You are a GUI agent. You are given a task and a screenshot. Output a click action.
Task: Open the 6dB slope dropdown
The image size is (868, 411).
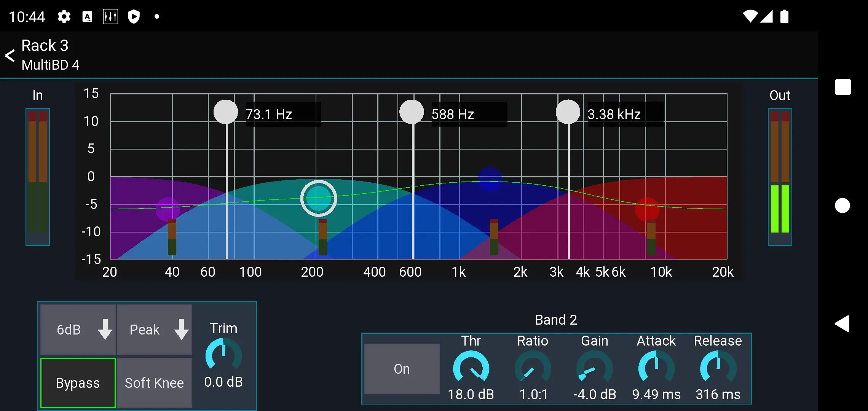coord(78,330)
